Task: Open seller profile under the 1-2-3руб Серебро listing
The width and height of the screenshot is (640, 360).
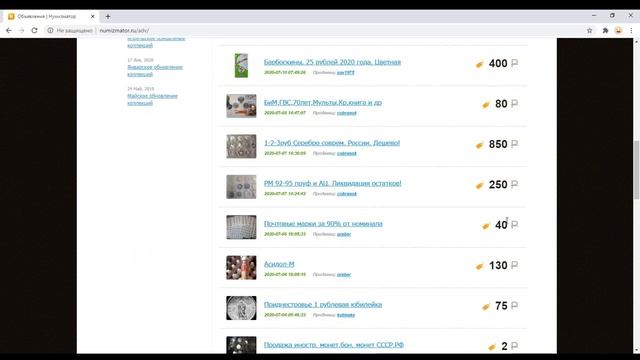Action: click(347, 153)
